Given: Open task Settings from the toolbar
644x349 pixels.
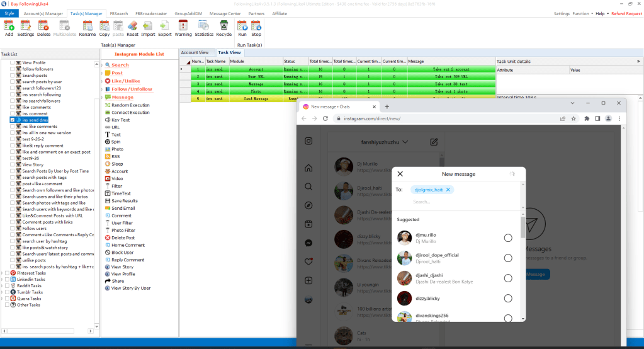Looking at the screenshot, I should click(26, 28).
